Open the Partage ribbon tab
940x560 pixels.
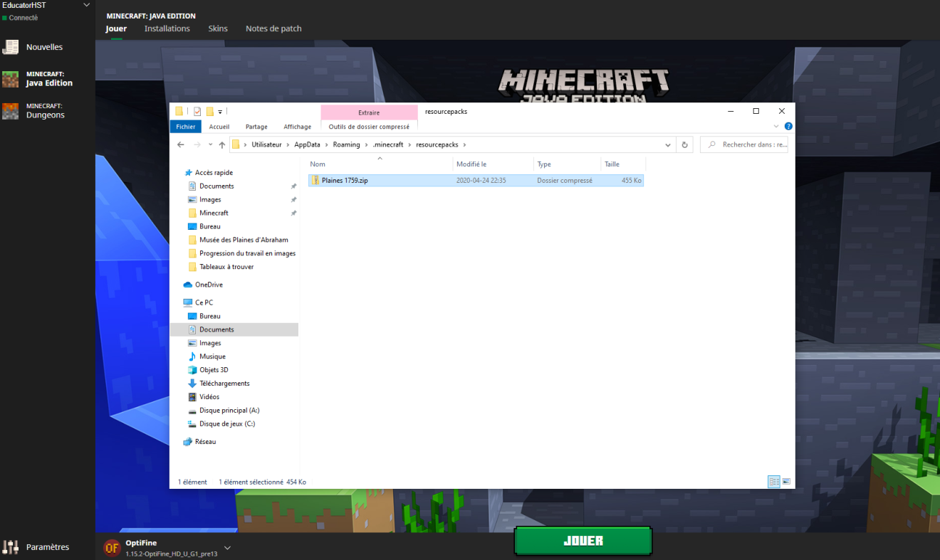click(256, 127)
